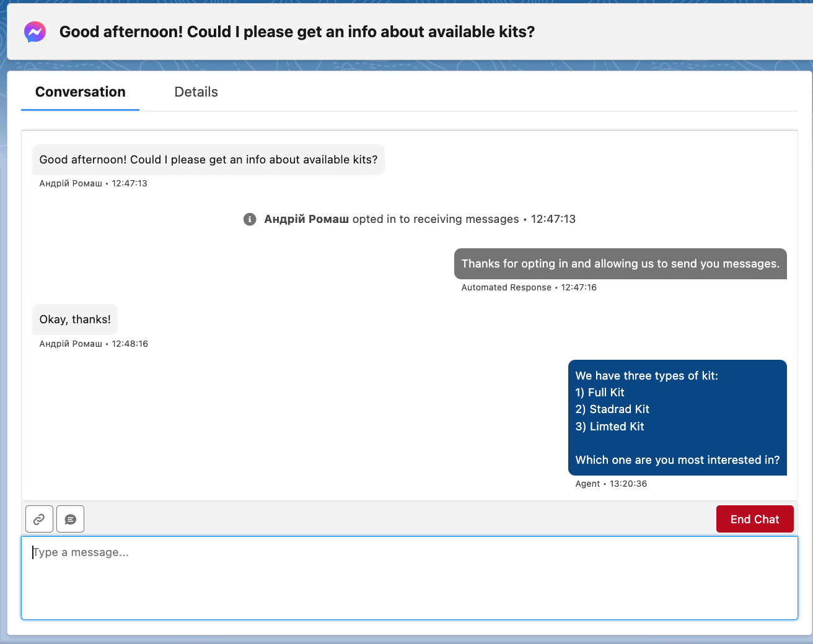Click the info icon on the opt-in notice

[250, 219]
